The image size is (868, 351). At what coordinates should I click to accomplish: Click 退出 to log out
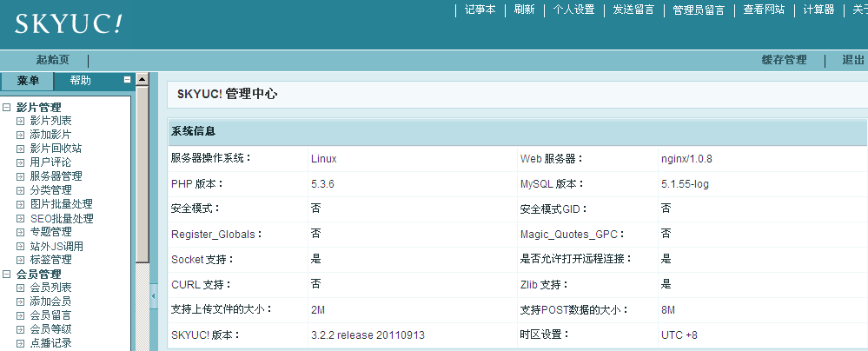click(x=853, y=60)
